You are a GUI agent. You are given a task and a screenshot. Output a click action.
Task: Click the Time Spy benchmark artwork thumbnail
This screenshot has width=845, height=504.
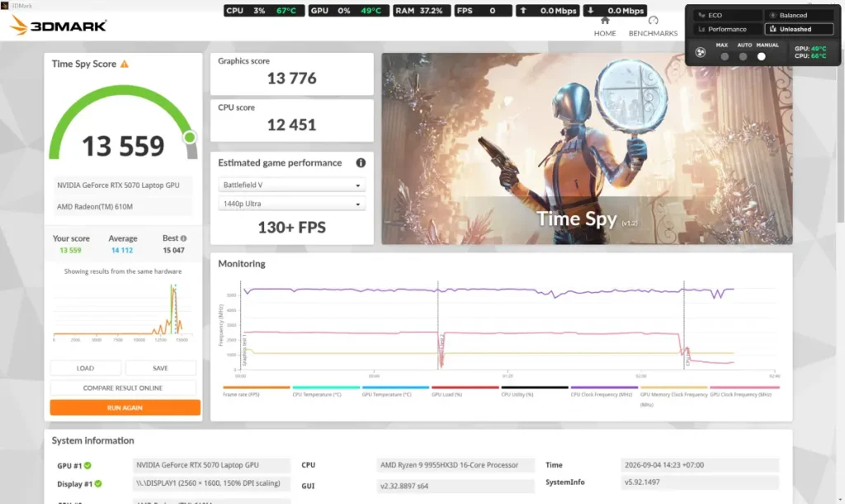(587, 148)
